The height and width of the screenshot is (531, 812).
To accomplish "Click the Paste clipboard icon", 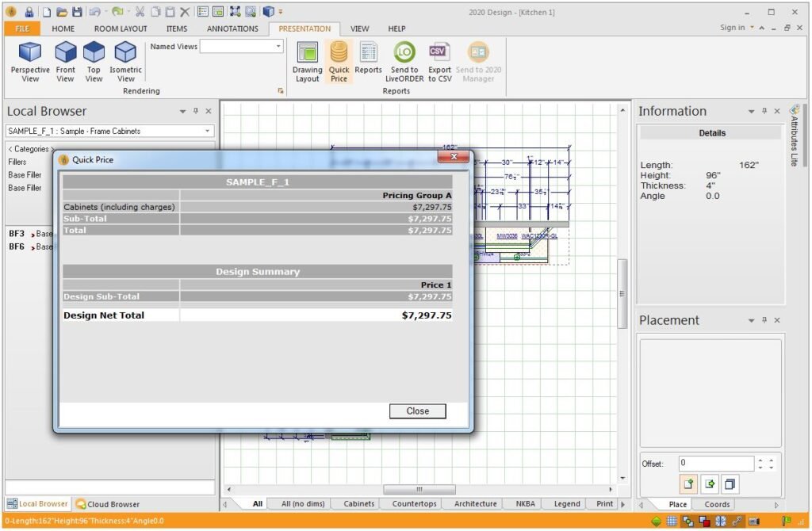I will tap(170, 11).
